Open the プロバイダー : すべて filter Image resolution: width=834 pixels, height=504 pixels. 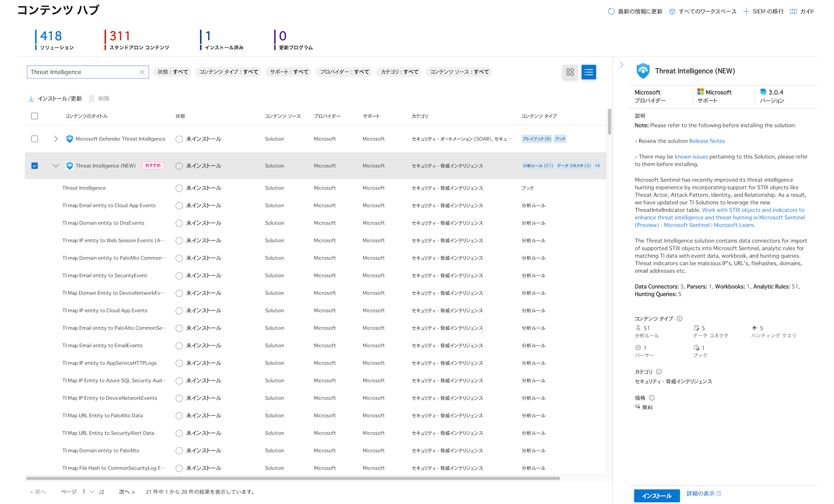(x=344, y=72)
